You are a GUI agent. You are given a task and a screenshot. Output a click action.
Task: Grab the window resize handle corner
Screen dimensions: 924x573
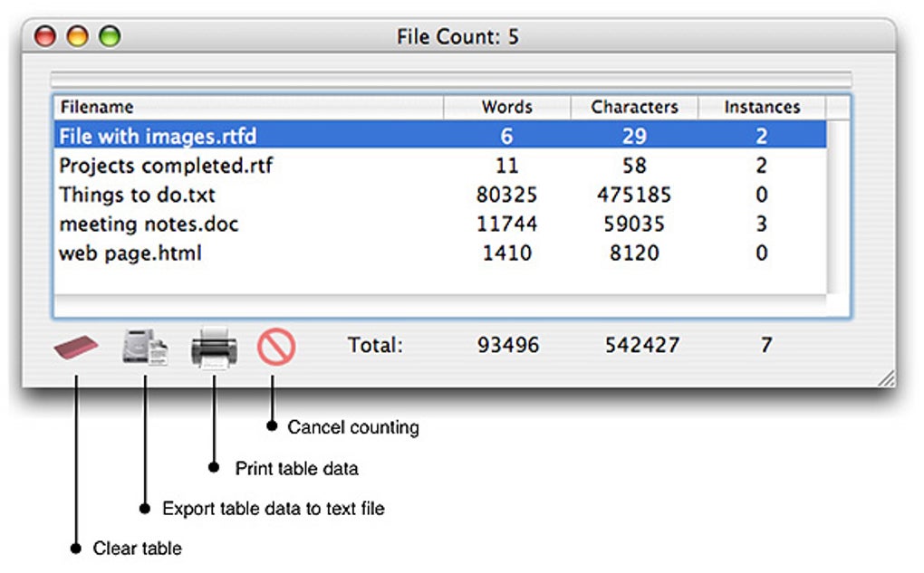click(886, 378)
